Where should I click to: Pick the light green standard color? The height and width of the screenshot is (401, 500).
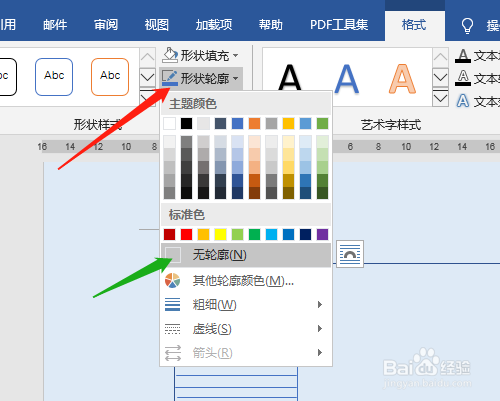237,234
